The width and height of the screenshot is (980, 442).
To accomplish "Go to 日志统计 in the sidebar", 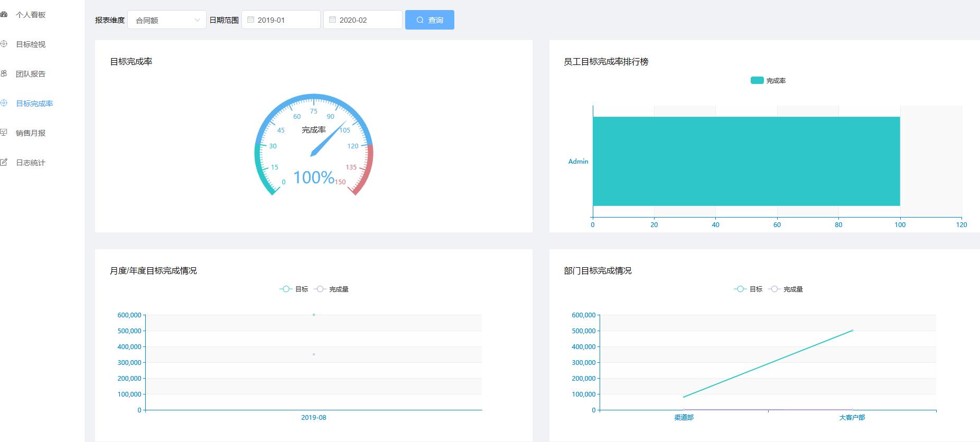I will [x=31, y=163].
